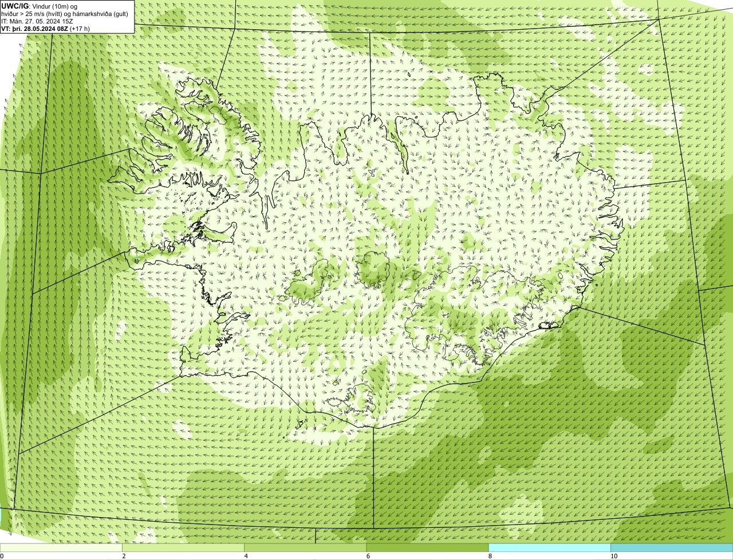Click the "0" label on the color scale
The width and height of the screenshot is (733, 560).
(x=2, y=556)
